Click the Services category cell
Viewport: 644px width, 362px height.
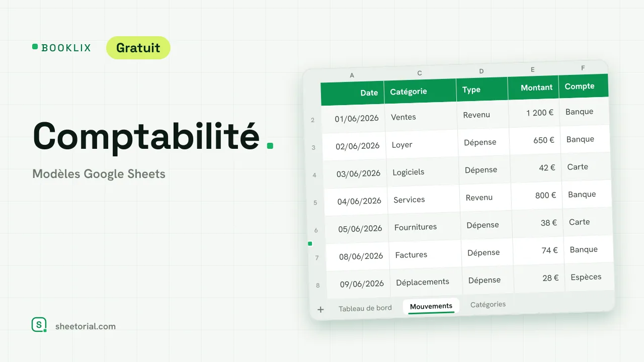[x=424, y=200]
